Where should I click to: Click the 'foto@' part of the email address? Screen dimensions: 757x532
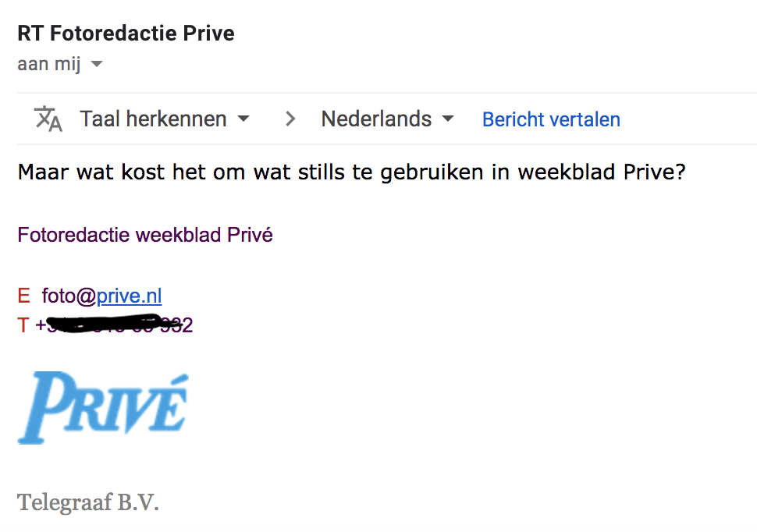coord(69,296)
